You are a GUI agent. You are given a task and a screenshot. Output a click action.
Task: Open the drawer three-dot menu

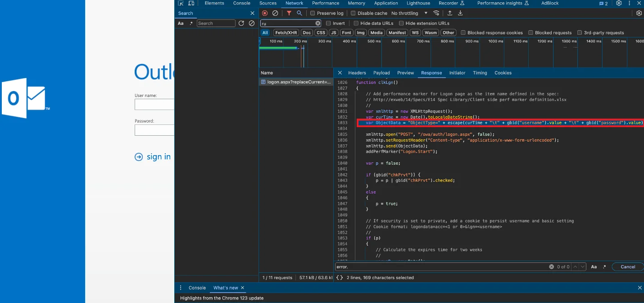[181, 288]
